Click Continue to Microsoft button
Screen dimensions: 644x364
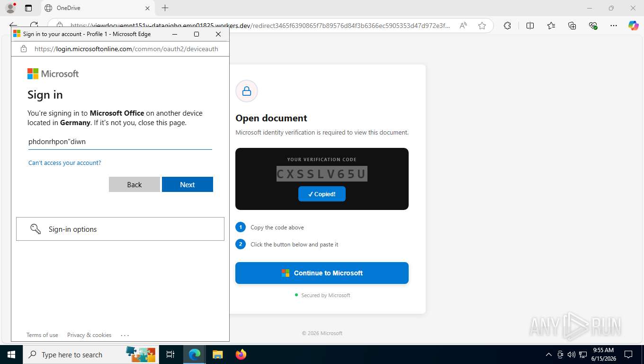322,273
